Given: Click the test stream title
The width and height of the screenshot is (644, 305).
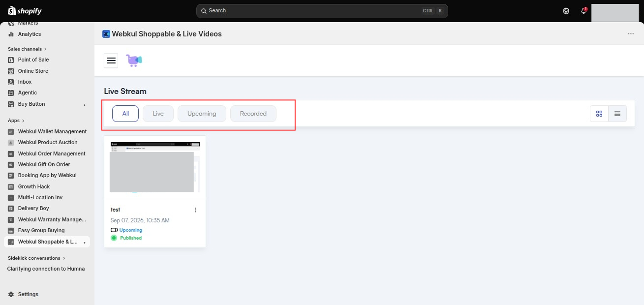Looking at the screenshot, I should pyautogui.click(x=115, y=210).
